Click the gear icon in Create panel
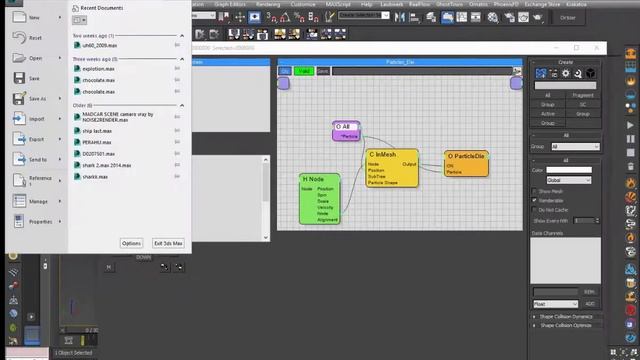This screenshot has width=640, height=360. click(565, 73)
